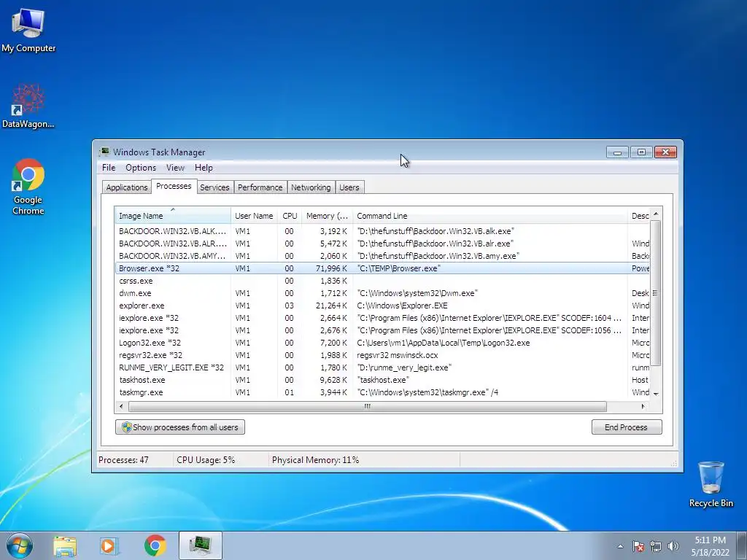Click Task Manager title bar icon
Screen dimensions: 747x560
[x=104, y=152]
